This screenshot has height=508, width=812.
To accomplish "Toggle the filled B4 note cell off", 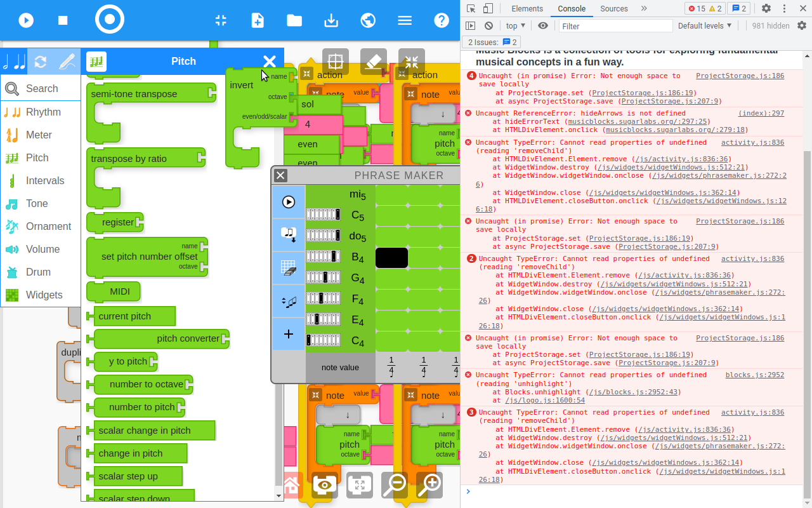I will click(x=391, y=257).
